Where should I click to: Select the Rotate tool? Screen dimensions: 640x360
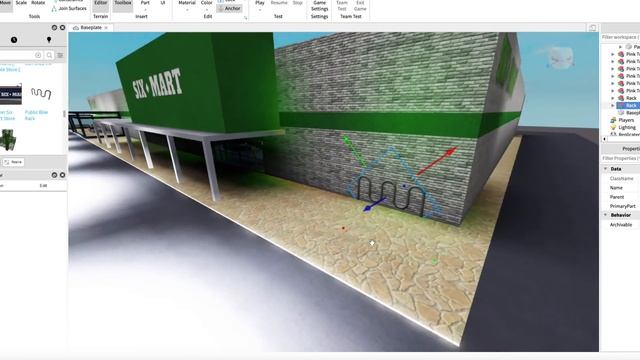38,3
